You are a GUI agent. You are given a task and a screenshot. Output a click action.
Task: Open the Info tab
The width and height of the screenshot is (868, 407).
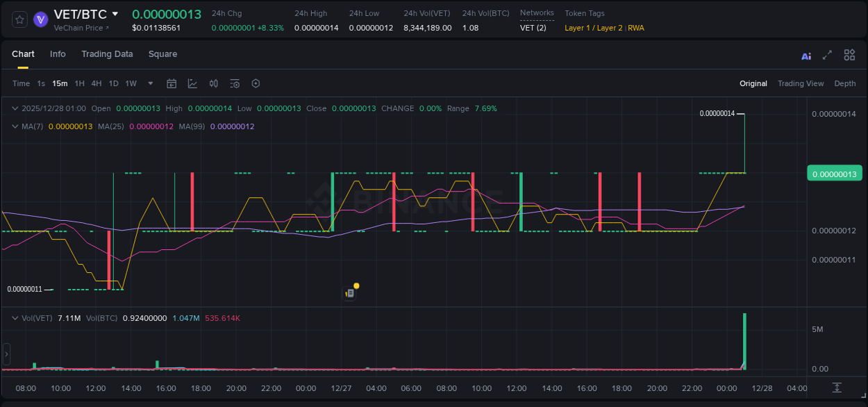click(x=58, y=54)
